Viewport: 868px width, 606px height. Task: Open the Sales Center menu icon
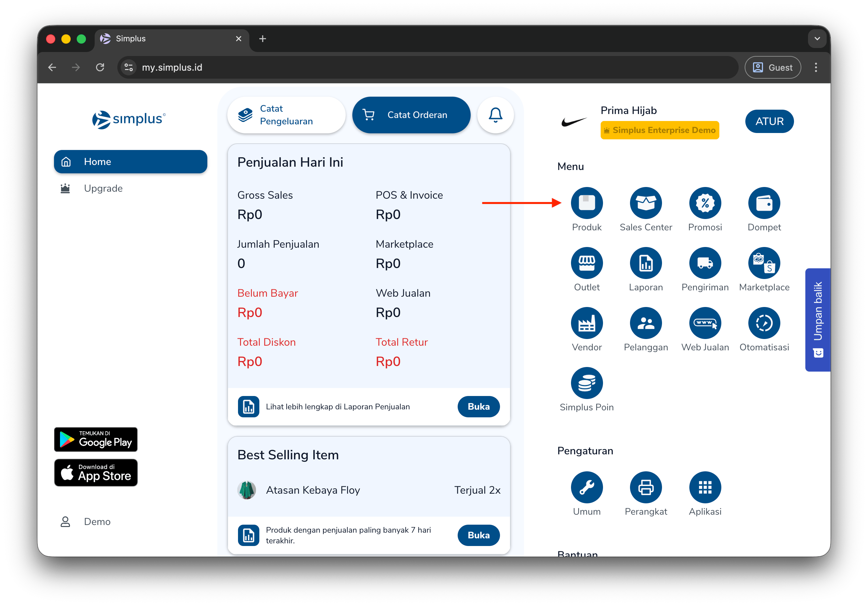(x=646, y=203)
